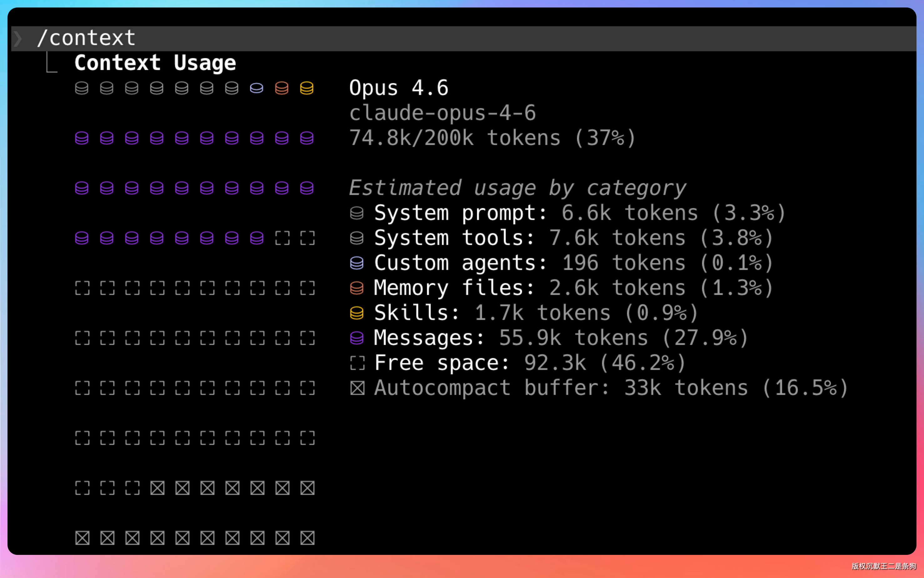This screenshot has width=924, height=578.
Task: Click the Free space legend icon
Action: (357, 363)
